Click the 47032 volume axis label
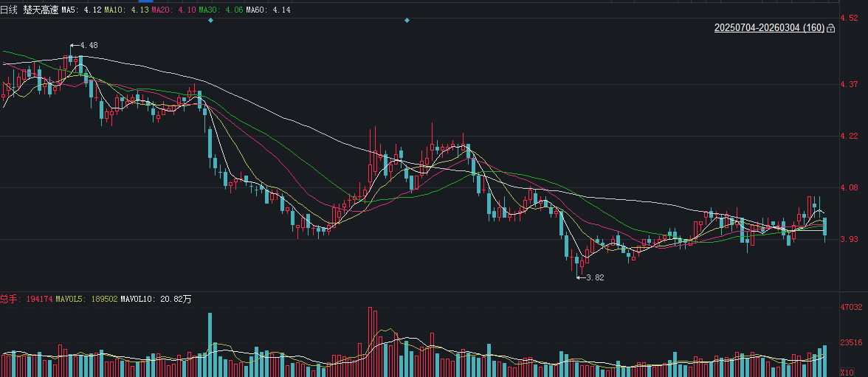 (851, 306)
